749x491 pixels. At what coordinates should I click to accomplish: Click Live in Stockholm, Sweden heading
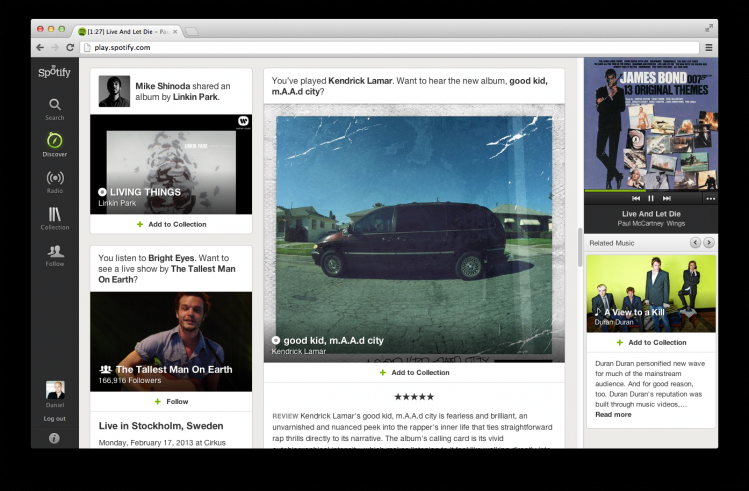point(161,426)
